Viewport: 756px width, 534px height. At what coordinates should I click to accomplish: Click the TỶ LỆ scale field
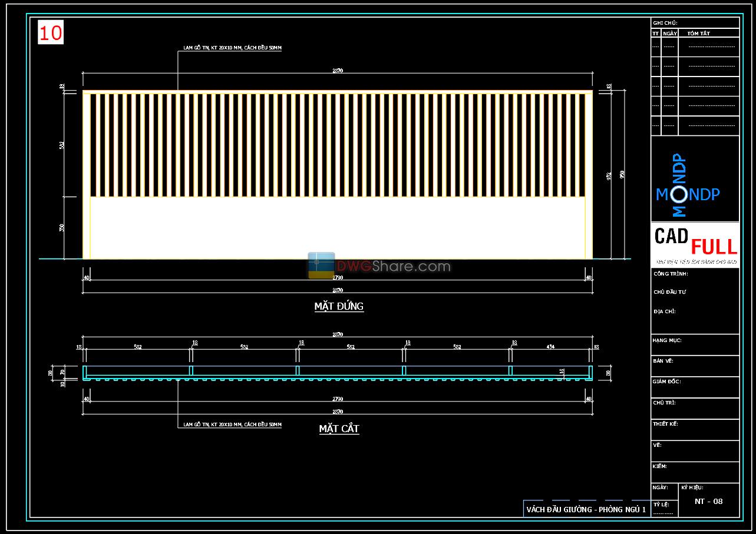click(x=661, y=505)
